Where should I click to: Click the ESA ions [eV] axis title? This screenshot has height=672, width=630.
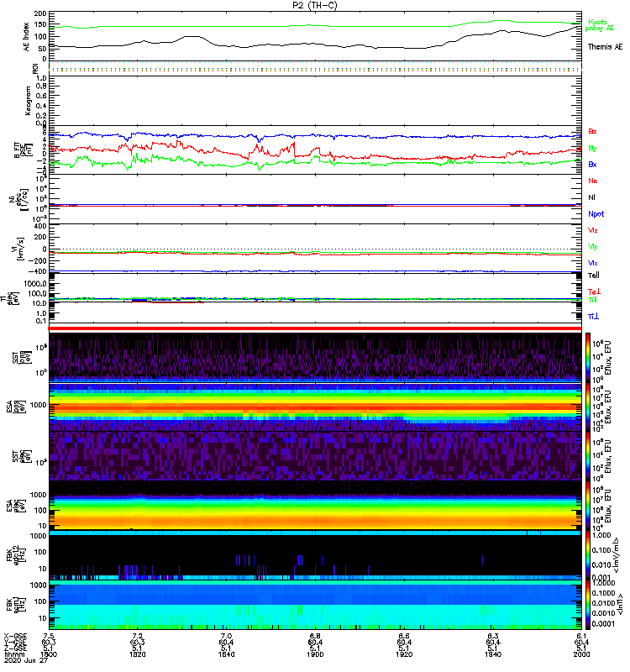[16, 407]
